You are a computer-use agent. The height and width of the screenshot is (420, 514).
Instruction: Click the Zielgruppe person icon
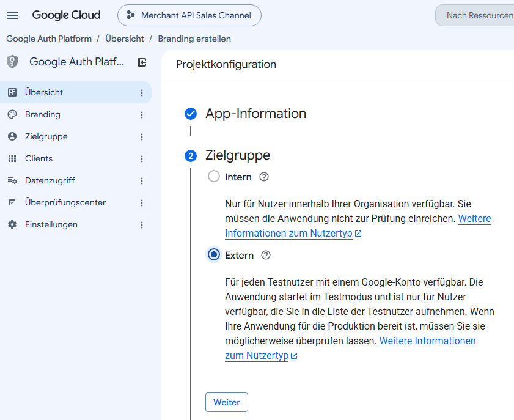click(x=12, y=136)
